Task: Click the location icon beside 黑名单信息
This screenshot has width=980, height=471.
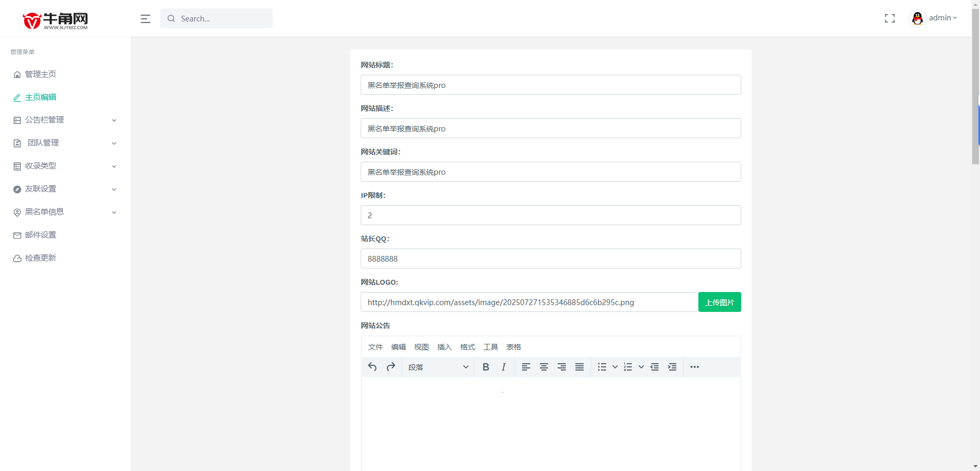Action: point(17,212)
